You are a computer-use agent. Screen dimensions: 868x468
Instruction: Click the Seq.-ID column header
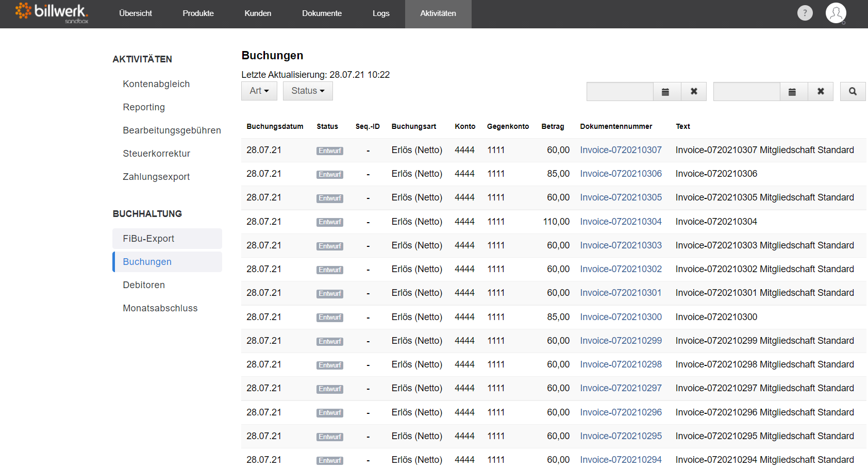(x=368, y=126)
